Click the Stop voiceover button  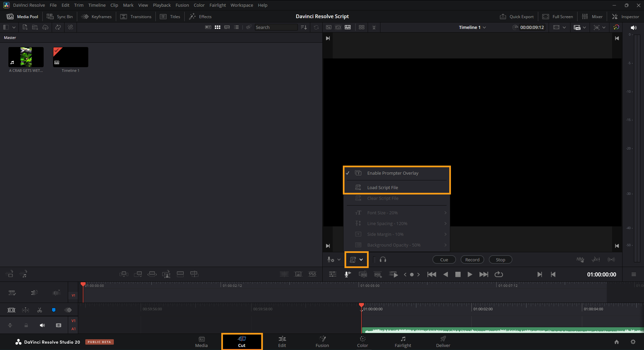pos(500,260)
